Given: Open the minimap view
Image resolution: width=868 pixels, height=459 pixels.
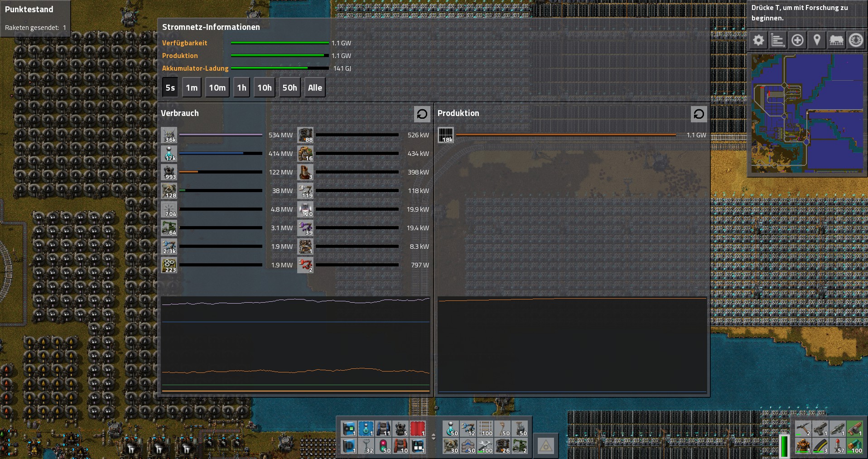Looking at the screenshot, I should point(807,114).
